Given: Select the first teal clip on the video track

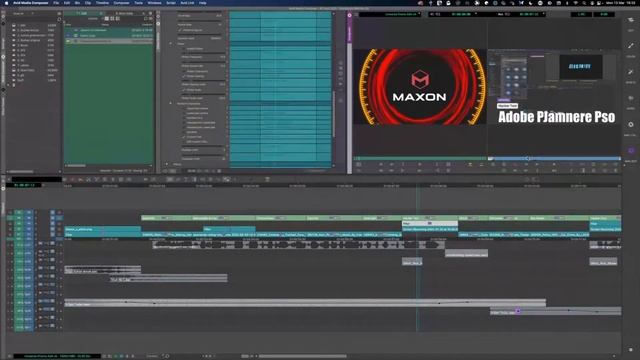Looking at the screenshot, I should coord(103,229).
